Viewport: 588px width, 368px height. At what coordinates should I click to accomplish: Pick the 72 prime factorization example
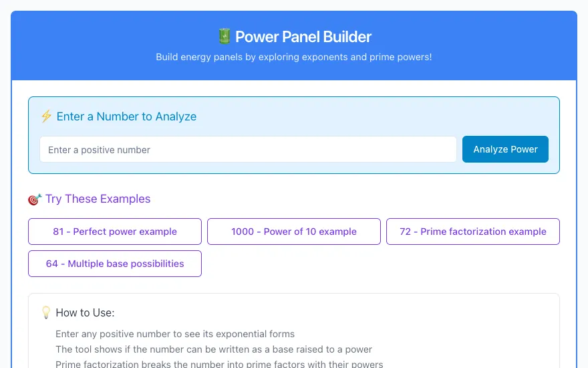473,232
